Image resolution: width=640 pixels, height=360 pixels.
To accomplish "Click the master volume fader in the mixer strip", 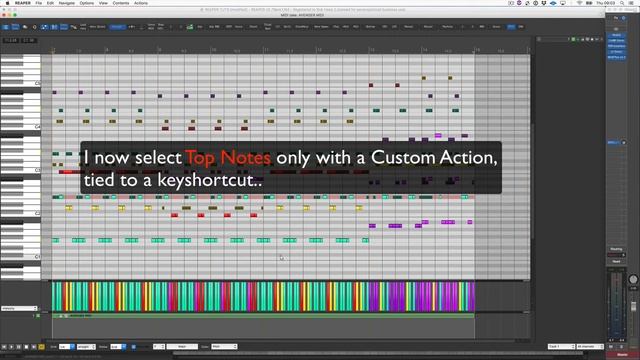I will coord(633,306).
